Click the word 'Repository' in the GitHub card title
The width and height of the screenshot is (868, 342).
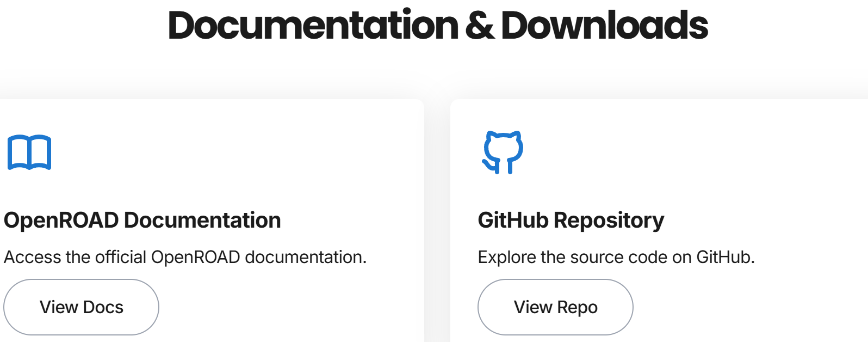609,221
